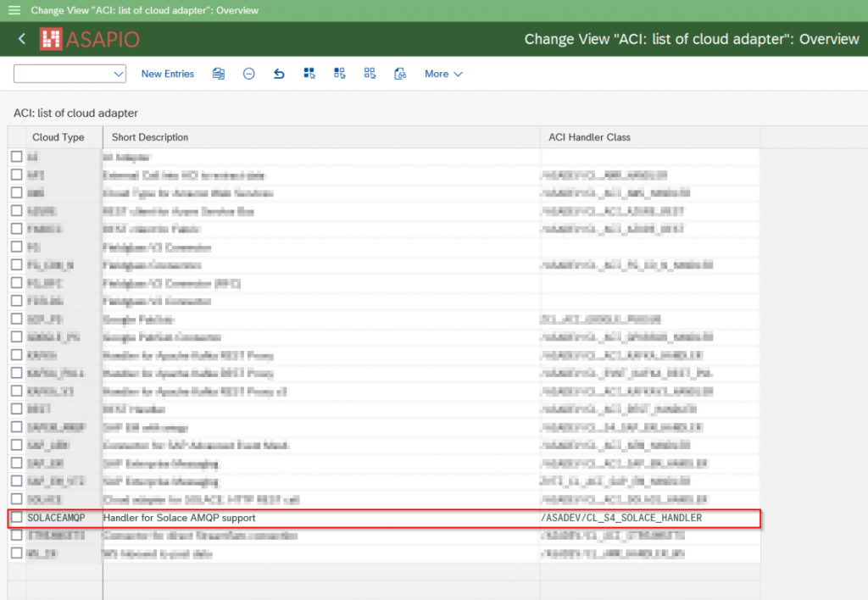
Task: Select the last table row's checkbox
Action: pos(17,553)
